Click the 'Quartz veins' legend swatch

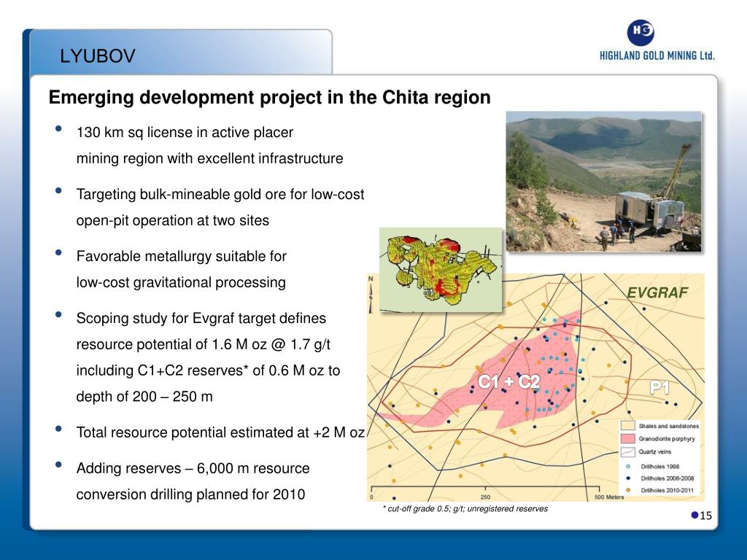tap(628, 451)
